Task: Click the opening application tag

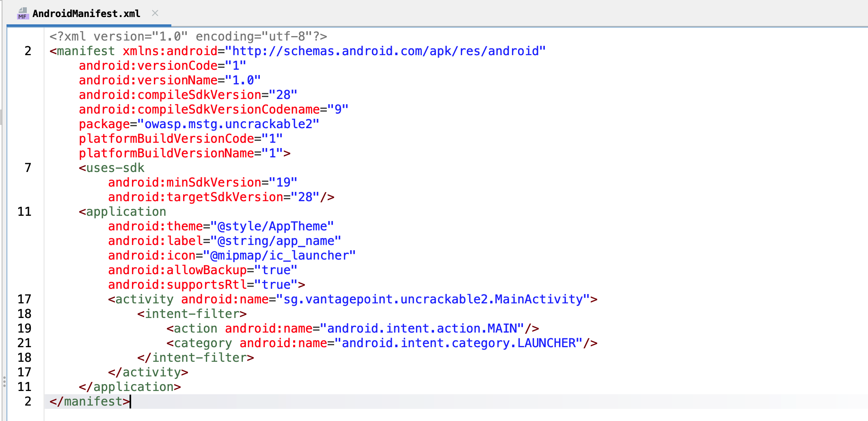Action: click(123, 212)
